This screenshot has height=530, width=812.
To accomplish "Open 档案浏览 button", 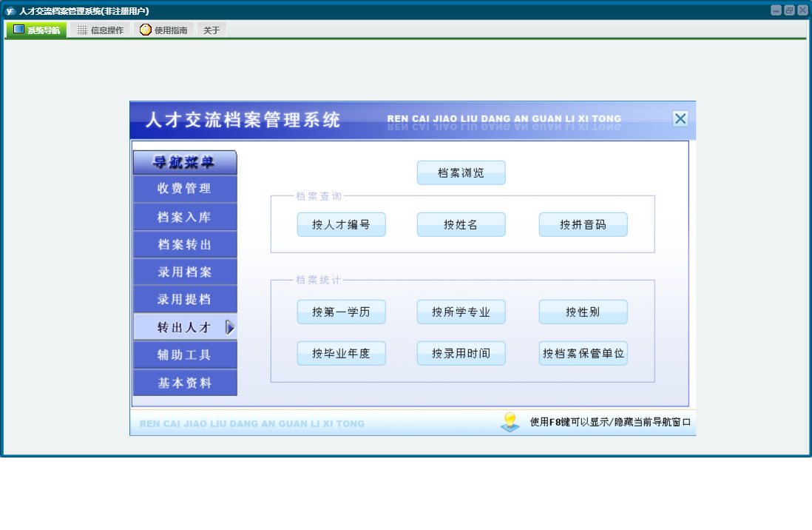I will tap(461, 172).
